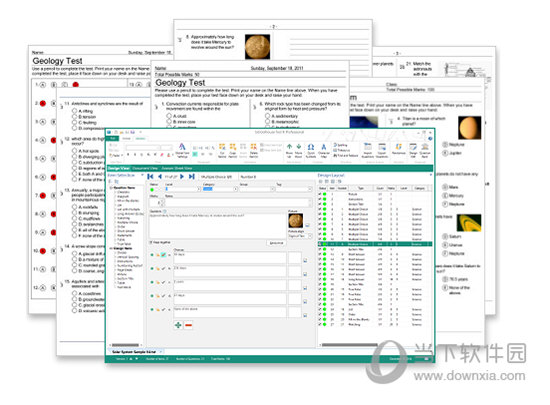Image resolution: width=550 pixels, height=405 pixels.
Task: Open the File tab
Action: click(113, 139)
